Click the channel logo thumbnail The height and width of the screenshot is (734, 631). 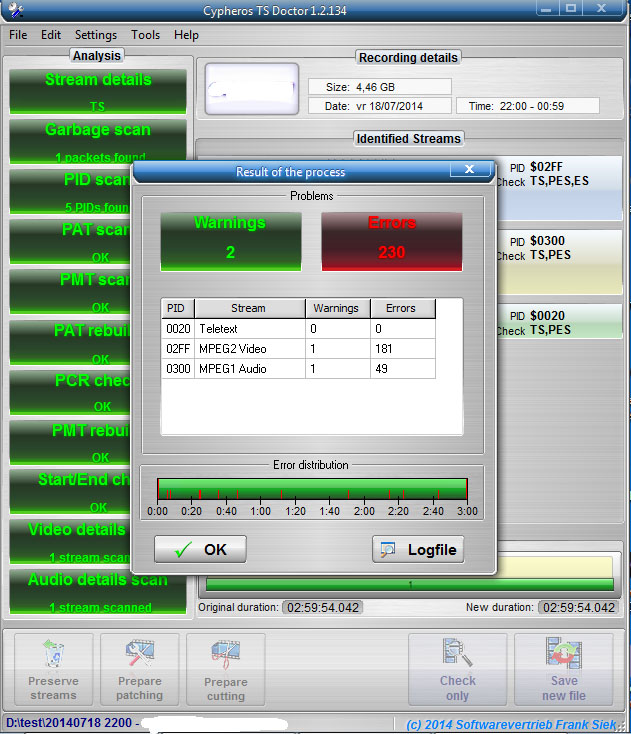point(252,88)
